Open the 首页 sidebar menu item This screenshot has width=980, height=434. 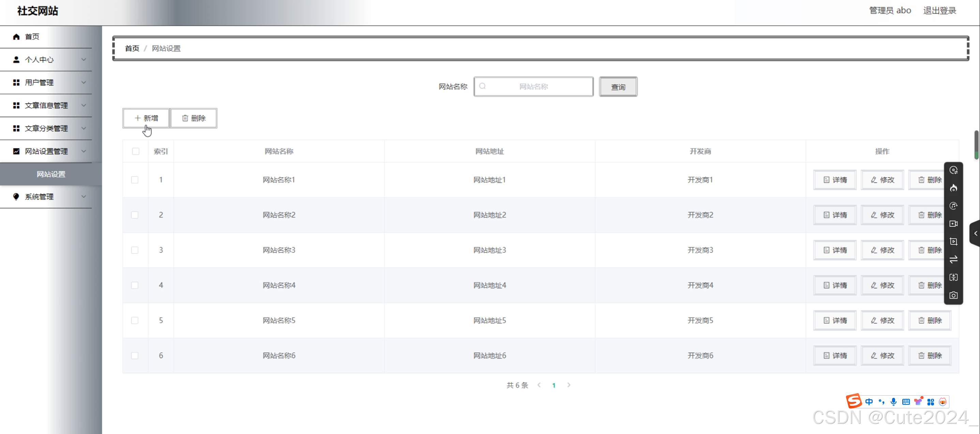pos(32,37)
